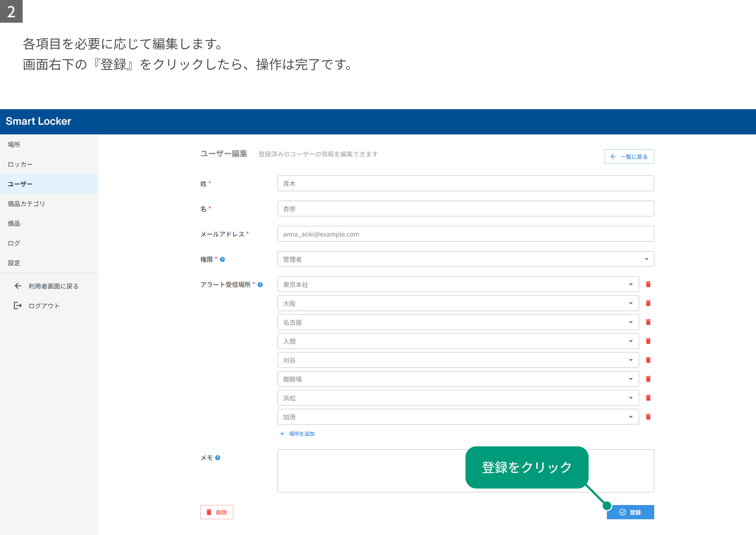Click the red 削除 button
This screenshot has width=756, height=535.
point(217,512)
